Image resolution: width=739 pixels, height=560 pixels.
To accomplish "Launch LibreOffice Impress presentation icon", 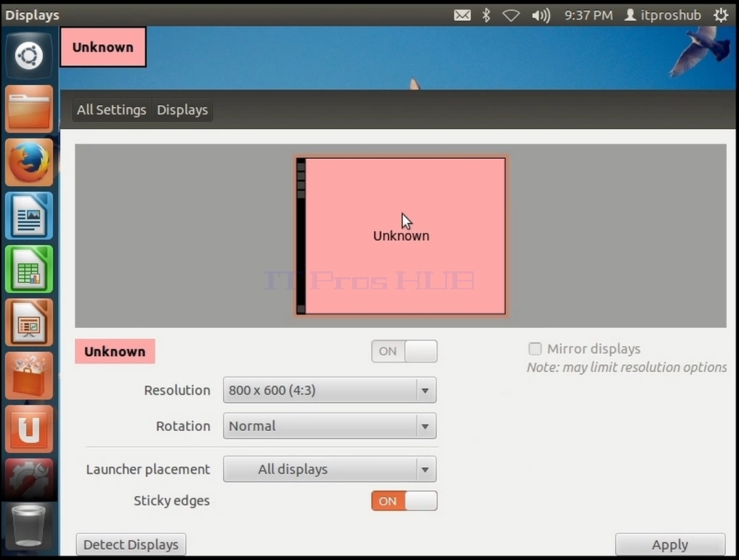I will tap(29, 323).
